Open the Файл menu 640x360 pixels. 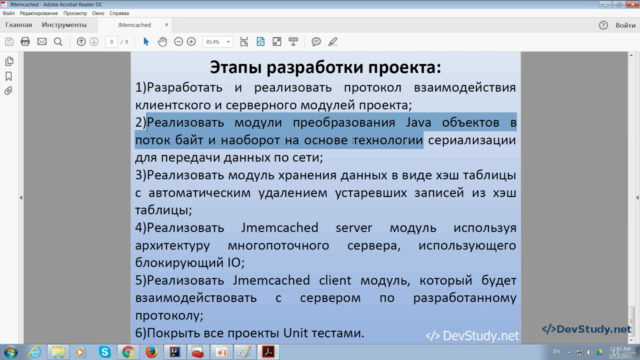click(9, 13)
